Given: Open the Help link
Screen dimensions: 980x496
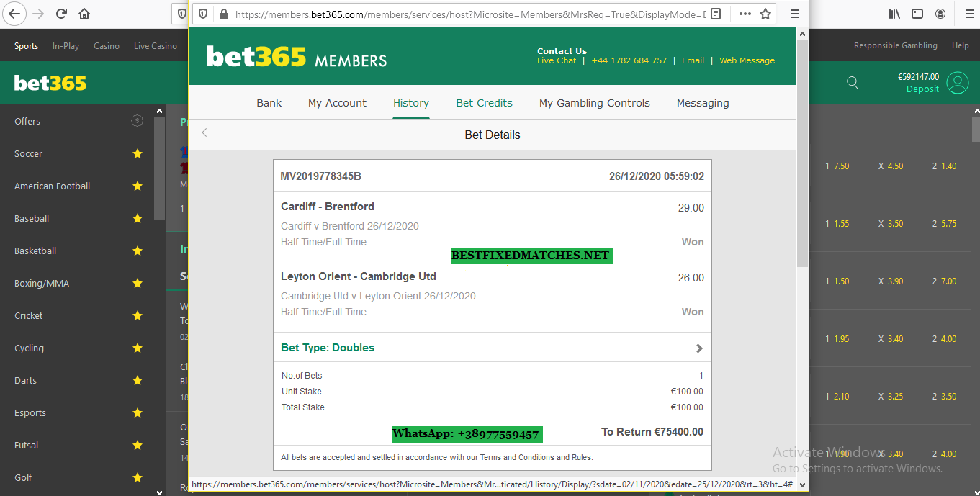Looking at the screenshot, I should tap(961, 45).
